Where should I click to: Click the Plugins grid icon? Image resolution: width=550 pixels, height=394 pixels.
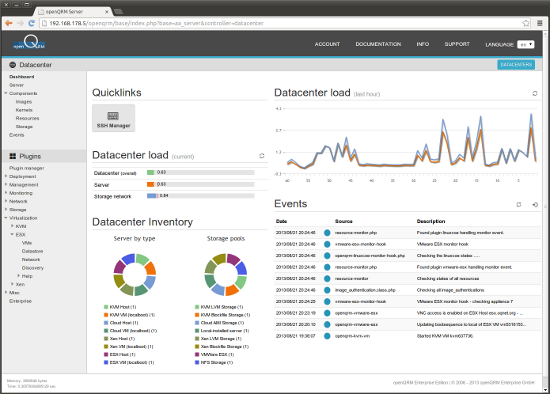13,156
